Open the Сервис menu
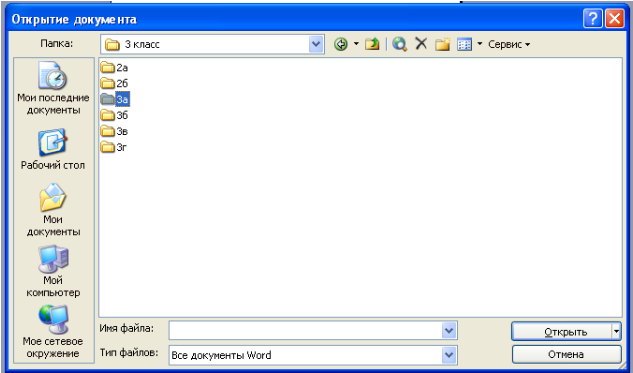 tap(509, 44)
